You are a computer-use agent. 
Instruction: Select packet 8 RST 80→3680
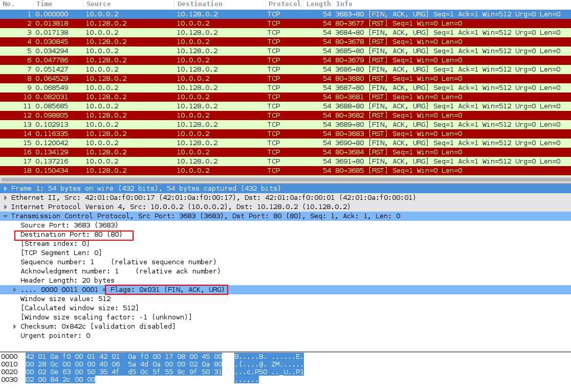pyautogui.click(x=285, y=79)
